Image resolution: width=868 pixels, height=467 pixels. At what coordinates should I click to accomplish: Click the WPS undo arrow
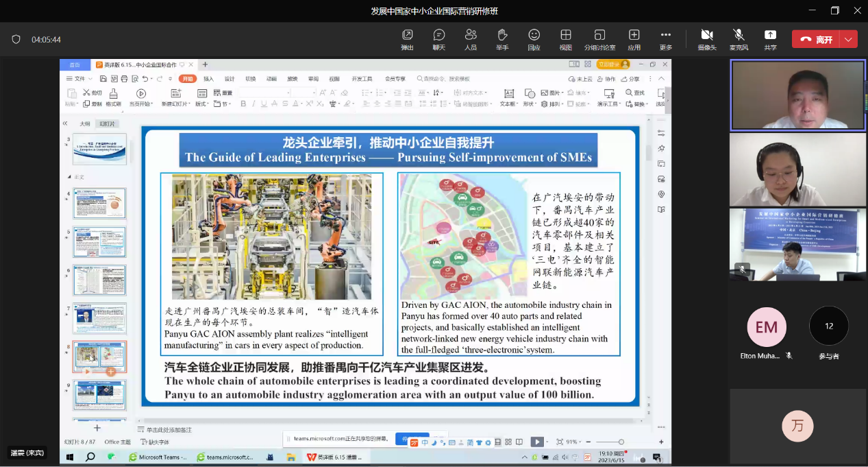[x=145, y=79]
